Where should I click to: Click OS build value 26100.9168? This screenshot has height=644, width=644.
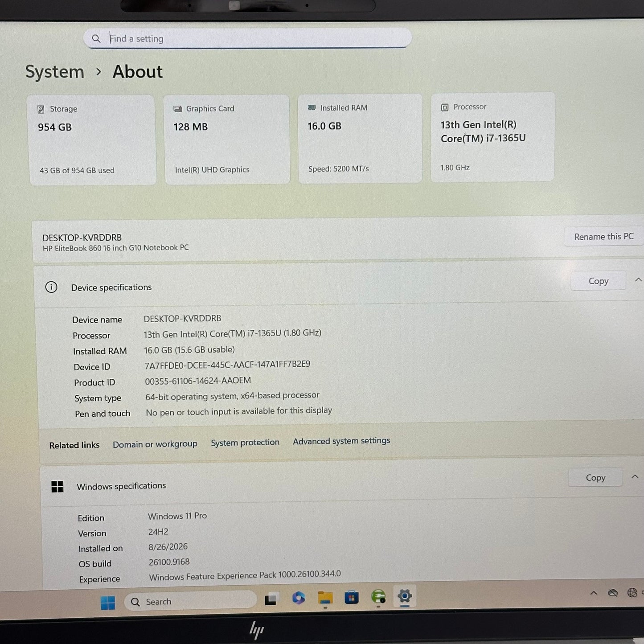pos(169,562)
